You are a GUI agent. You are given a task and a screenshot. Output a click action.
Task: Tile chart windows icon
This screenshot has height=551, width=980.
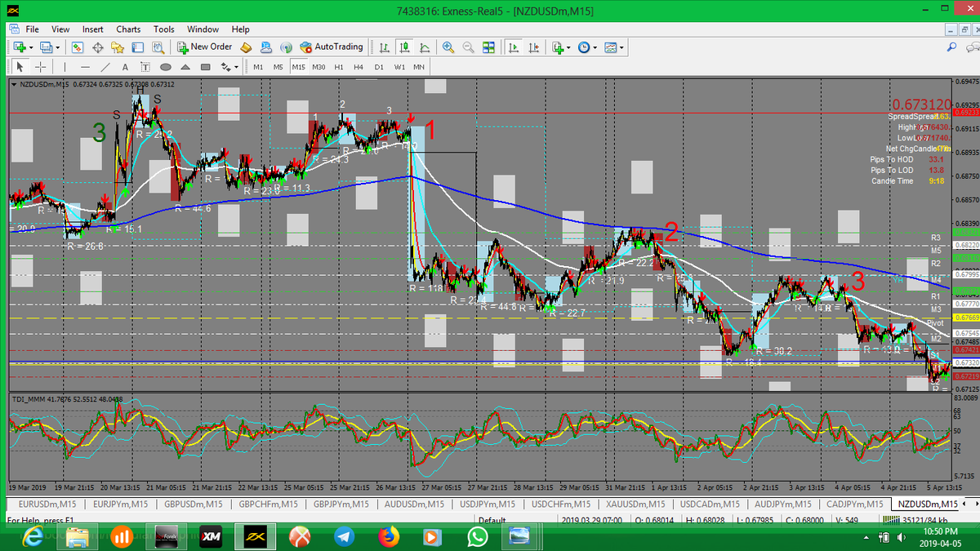488,47
